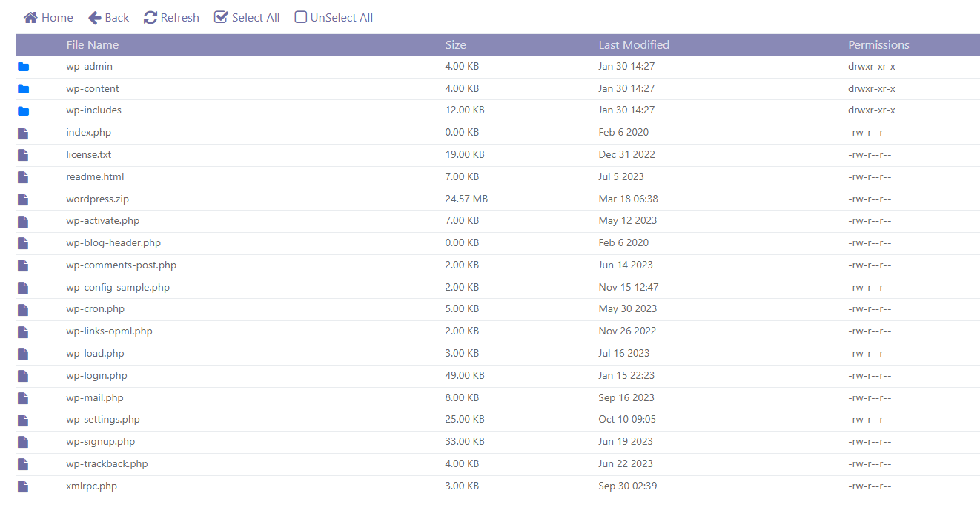Click the file icon beside wp-config-sample.php
Image resolution: width=980 pixels, height=528 pixels.
(23, 288)
